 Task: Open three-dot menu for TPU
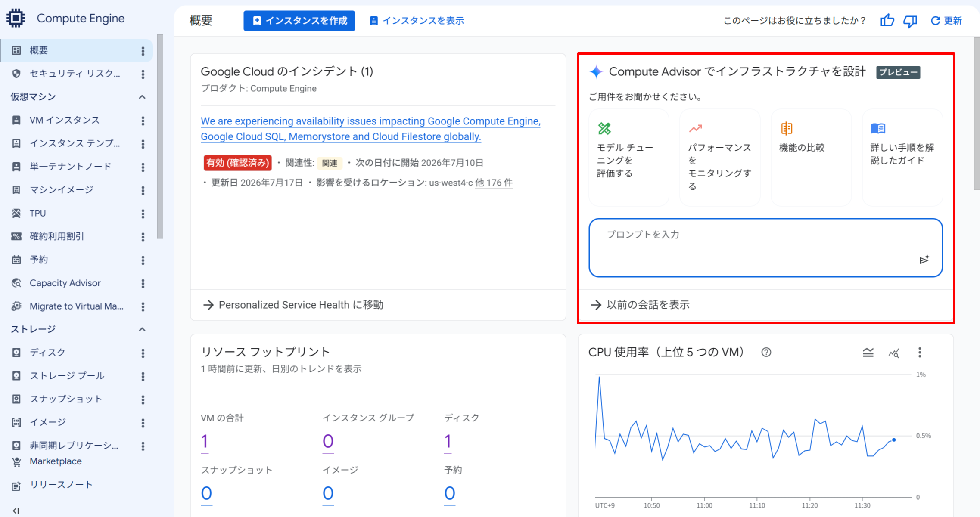(x=143, y=214)
